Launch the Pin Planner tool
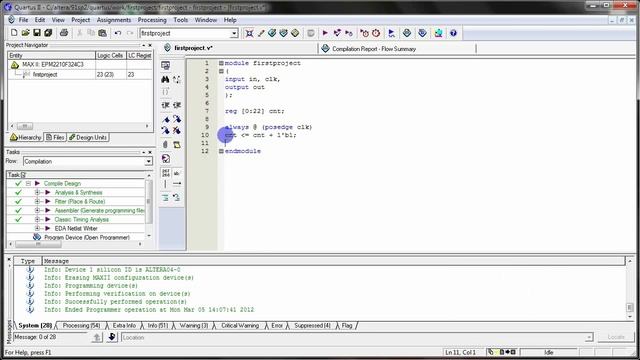 [x=272, y=33]
